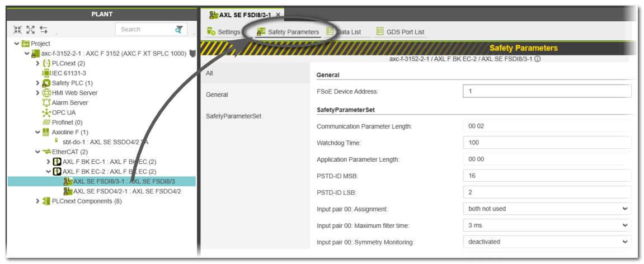Expand the PLCnext Components node
Viewport: 644px width, 264px height.
[x=37, y=201]
